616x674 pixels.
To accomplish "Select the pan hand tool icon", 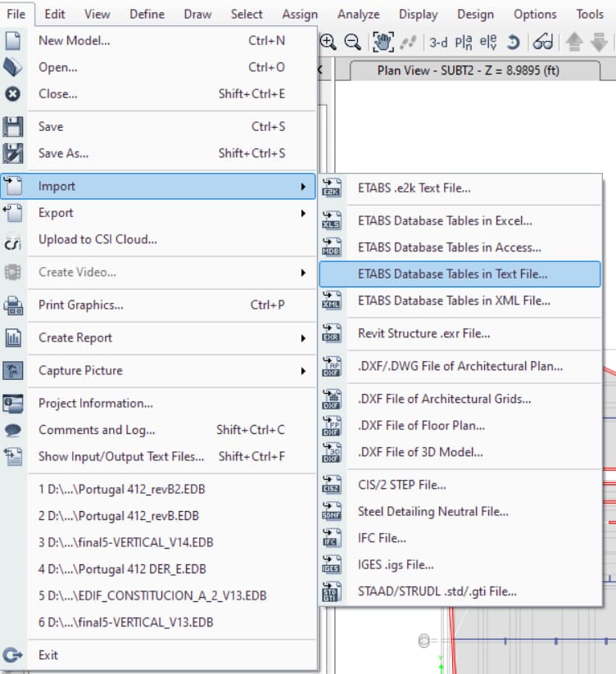I will pos(383,42).
